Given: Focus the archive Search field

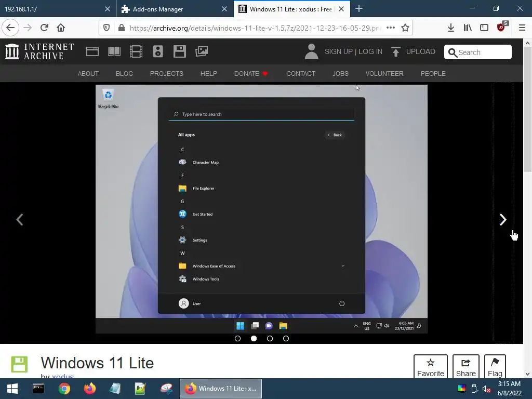Looking at the screenshot, I should (x=478, y=52).
